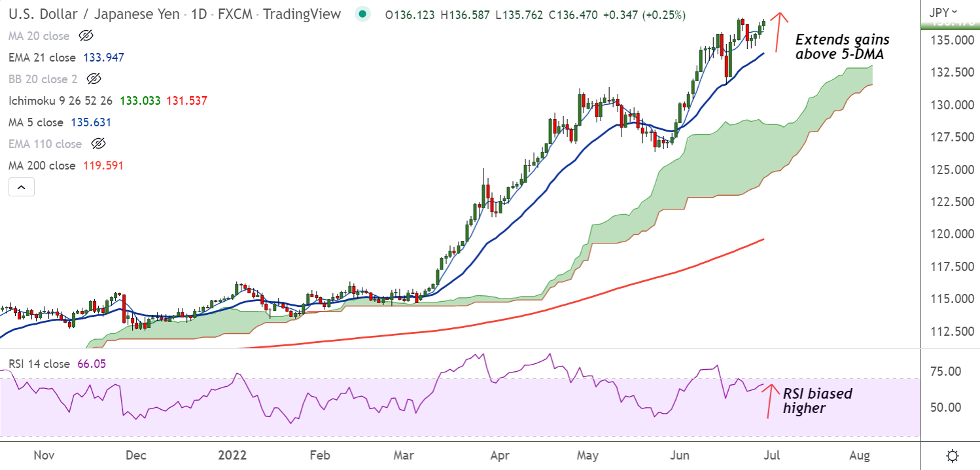This screenshot has height=470, width=980.
Task: Select the Ichimoku 9 26 52 26 legend
Action: 60,101
